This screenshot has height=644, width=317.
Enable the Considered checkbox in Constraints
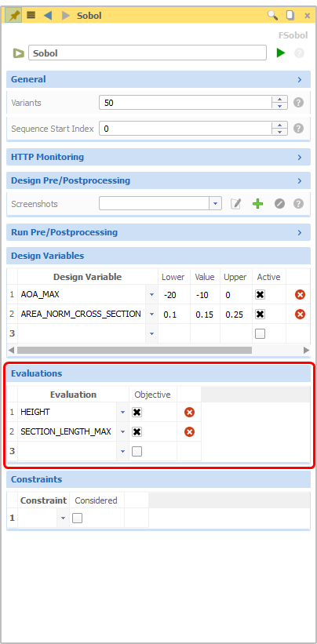pos(77,518)
